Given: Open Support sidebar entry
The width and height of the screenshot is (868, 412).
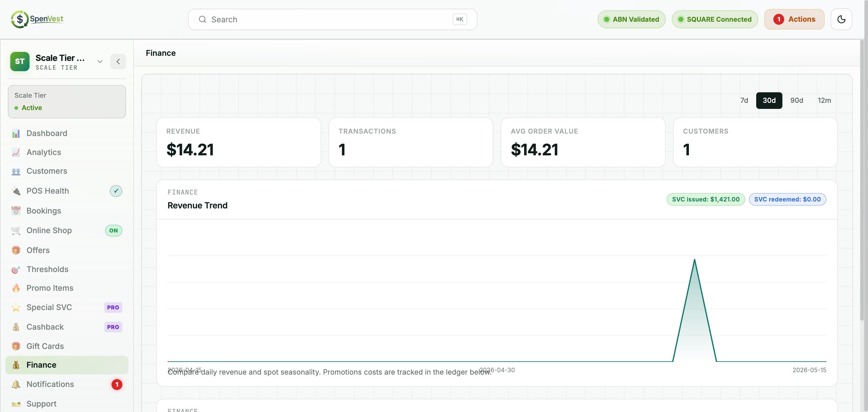Looking at the screenshot, I should [67, 404].
